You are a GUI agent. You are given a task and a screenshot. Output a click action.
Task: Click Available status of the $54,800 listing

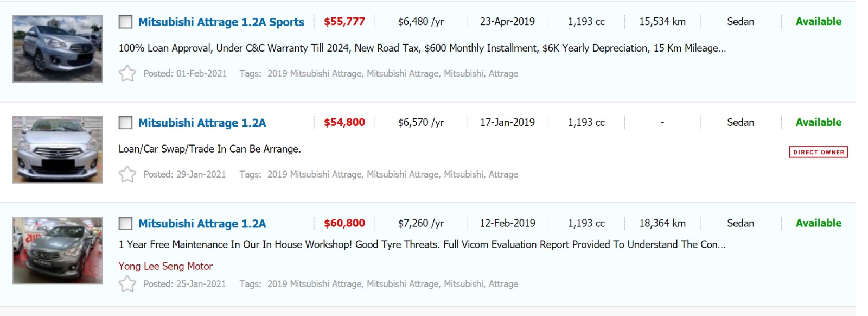818,122
